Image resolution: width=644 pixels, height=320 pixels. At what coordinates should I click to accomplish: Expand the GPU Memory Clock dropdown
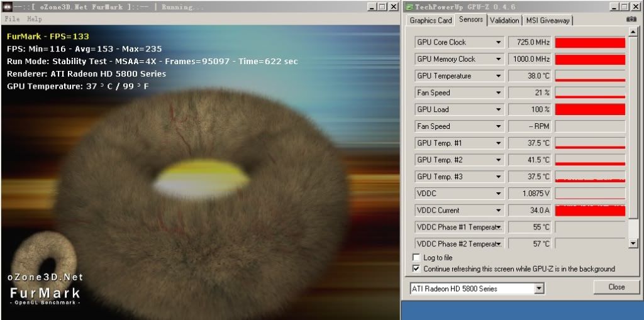498,59
